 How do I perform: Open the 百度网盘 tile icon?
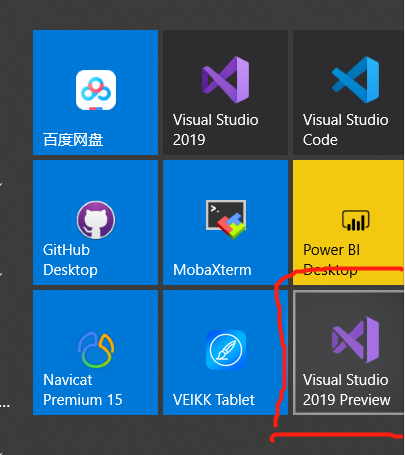96,90
